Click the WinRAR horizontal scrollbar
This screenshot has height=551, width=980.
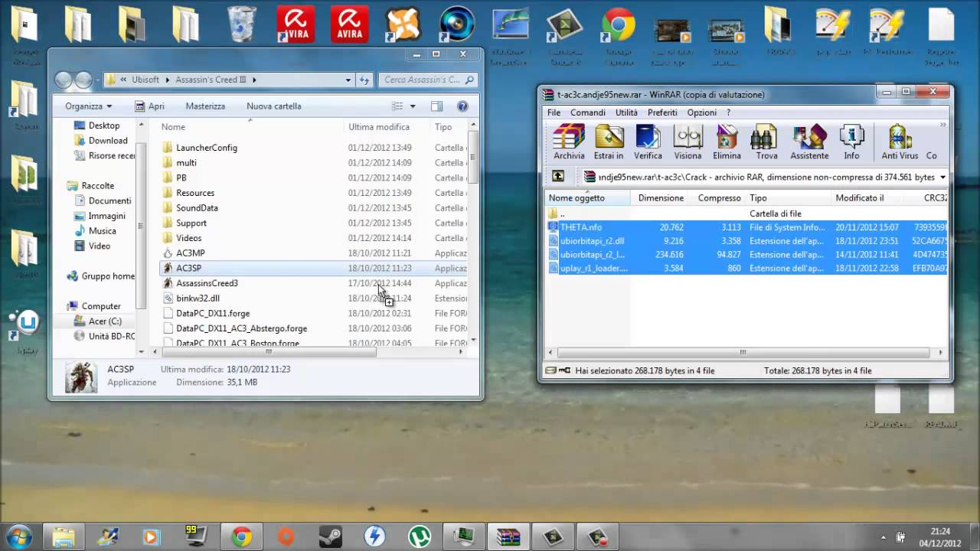(743, 353)
